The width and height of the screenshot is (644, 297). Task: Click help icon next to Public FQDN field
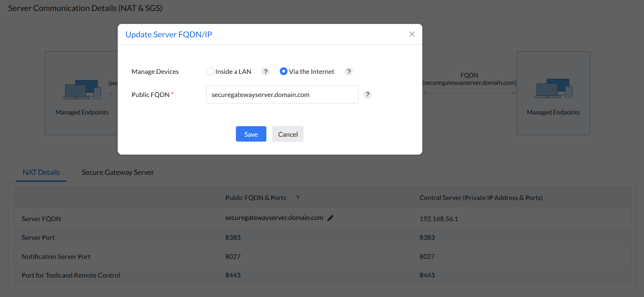coord(367,95)
